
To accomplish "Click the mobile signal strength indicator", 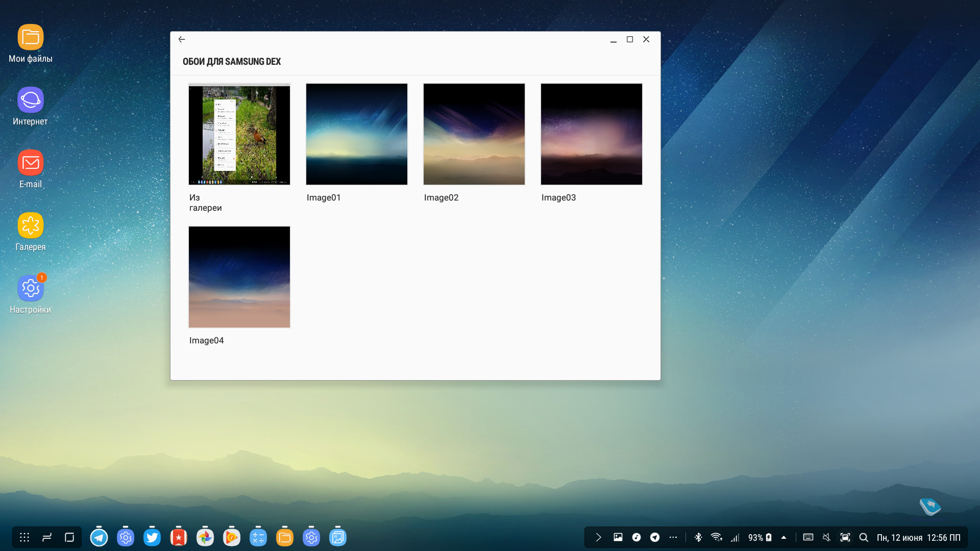I will (x=735, y=537).
